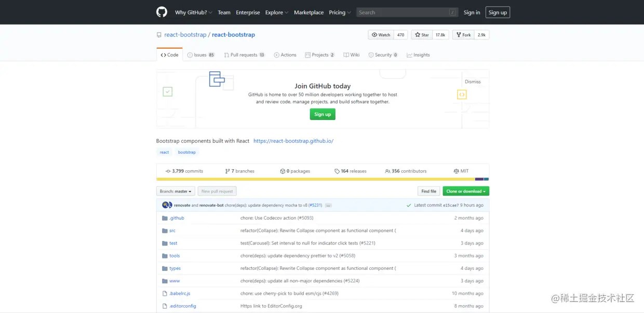Open the react-bootstrap.github.io website link

tap(293, 141)
